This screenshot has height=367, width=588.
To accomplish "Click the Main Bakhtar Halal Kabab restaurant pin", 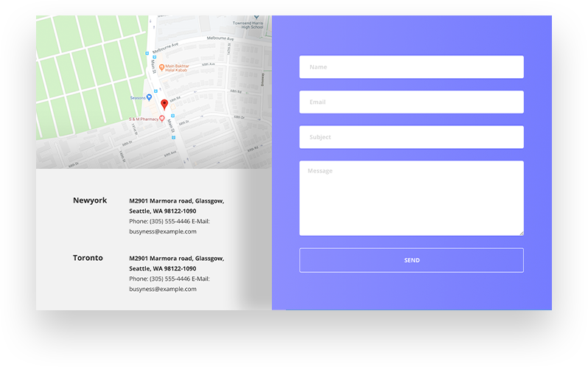I will coord(161,68).
